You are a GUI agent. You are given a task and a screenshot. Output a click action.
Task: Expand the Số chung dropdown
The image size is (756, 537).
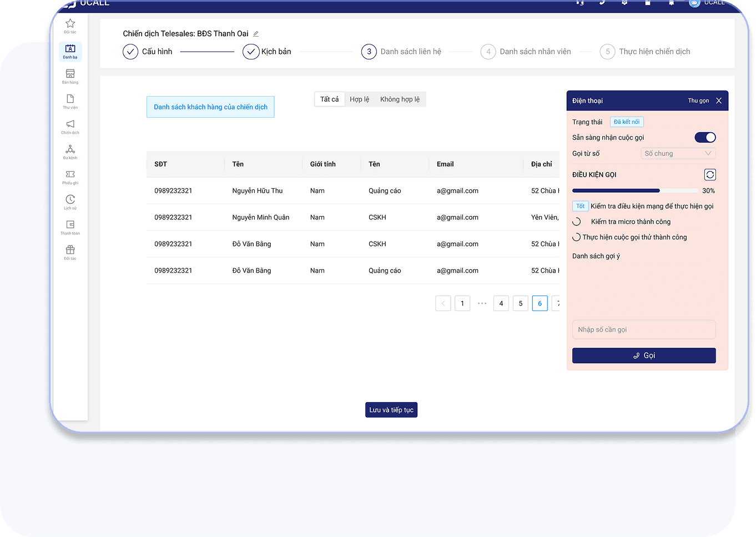point(678,154)
